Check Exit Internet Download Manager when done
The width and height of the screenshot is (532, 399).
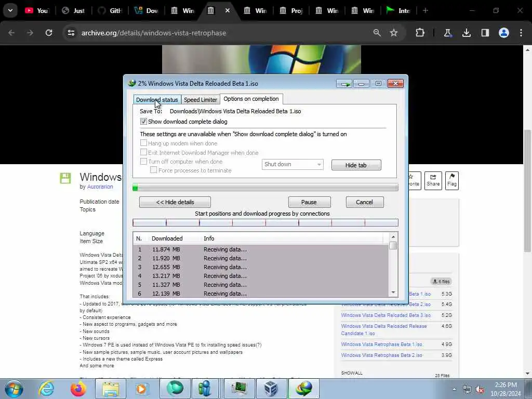click(143, 152)
